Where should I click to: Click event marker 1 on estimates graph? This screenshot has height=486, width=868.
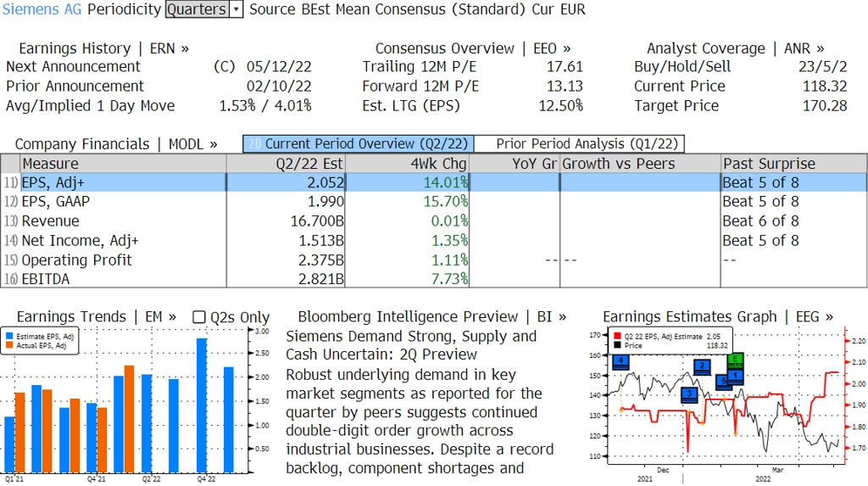[x=735, y=377]
